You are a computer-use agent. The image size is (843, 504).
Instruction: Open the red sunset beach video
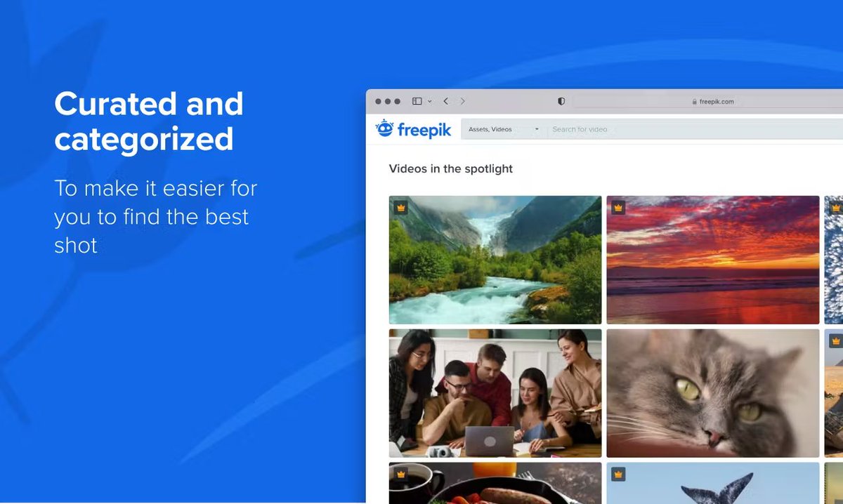713,260
